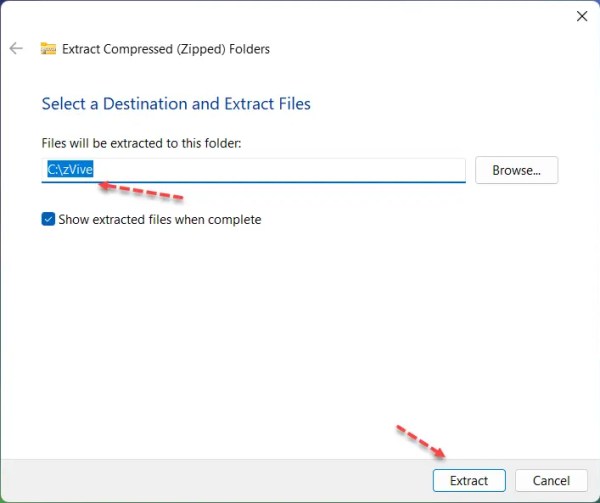This screenshot has height=503, width=600.
Task: Click the "Files will be extracted to this folder:" label
Action: (x=141, y=143)
